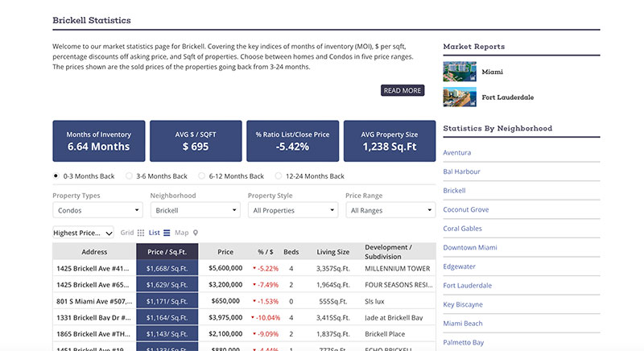Open Map view pin icon

pos(196,233)
